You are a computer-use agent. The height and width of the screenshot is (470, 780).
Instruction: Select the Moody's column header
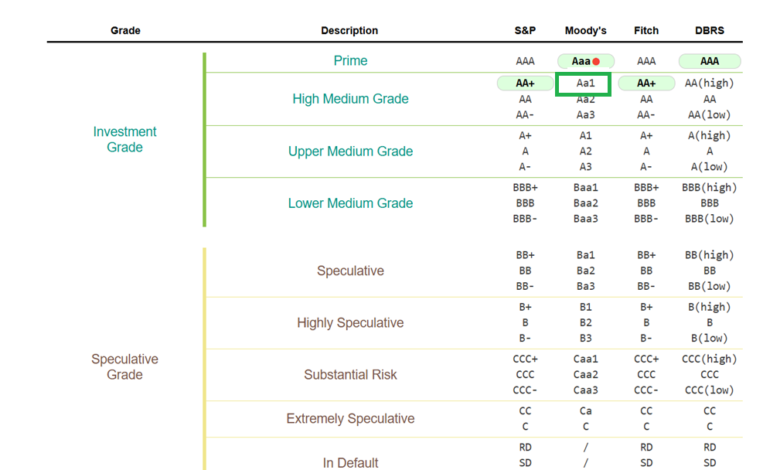click(585, 30)
